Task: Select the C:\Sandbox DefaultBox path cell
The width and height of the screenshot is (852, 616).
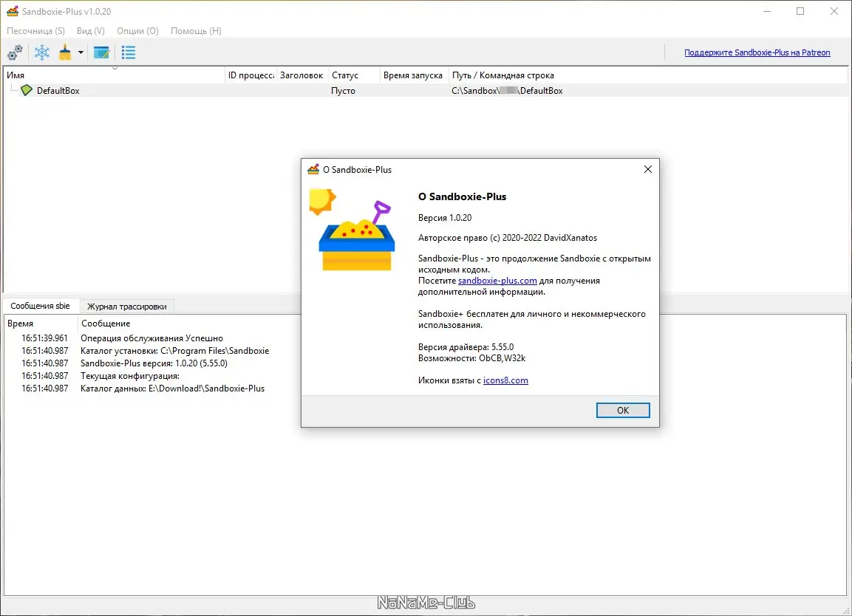Action: tap(507, 91)
